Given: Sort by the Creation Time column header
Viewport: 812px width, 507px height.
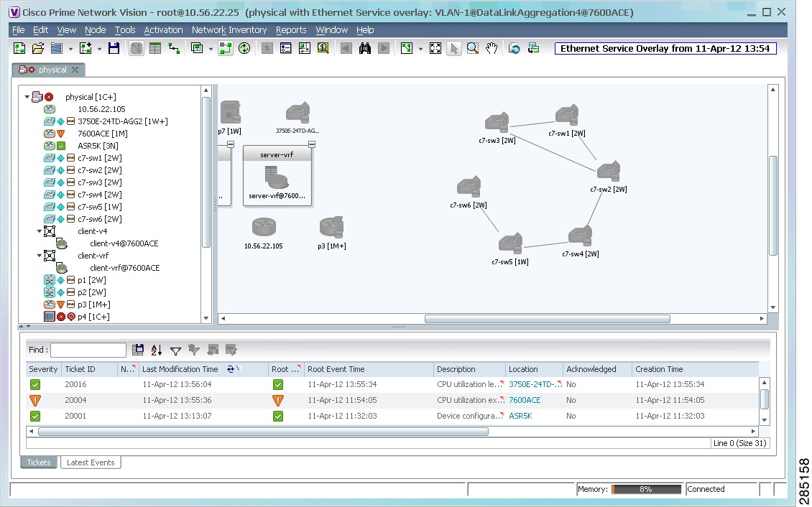Looking at the screenshot, I should tap(695, 369).
